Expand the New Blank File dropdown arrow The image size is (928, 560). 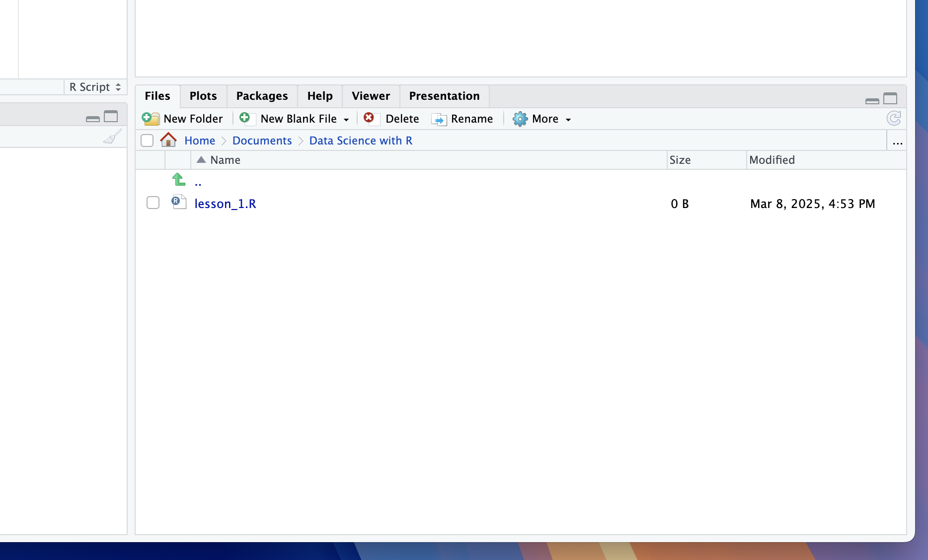346,119
